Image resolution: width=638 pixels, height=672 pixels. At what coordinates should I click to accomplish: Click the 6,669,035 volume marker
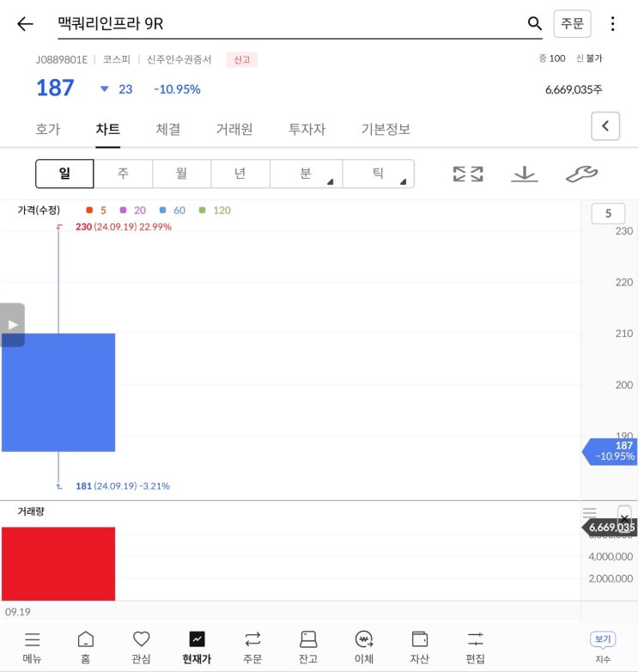(610, 528)
